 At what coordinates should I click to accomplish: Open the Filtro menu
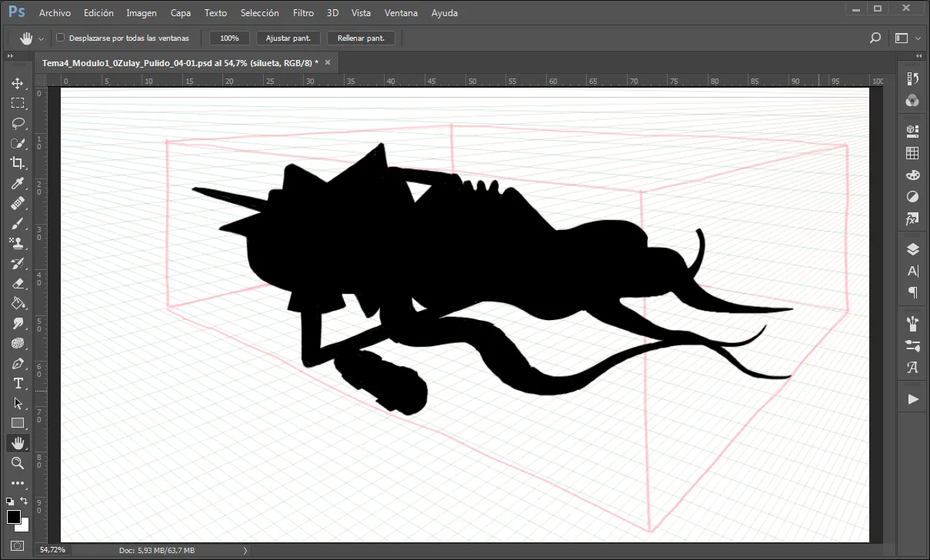303,13
